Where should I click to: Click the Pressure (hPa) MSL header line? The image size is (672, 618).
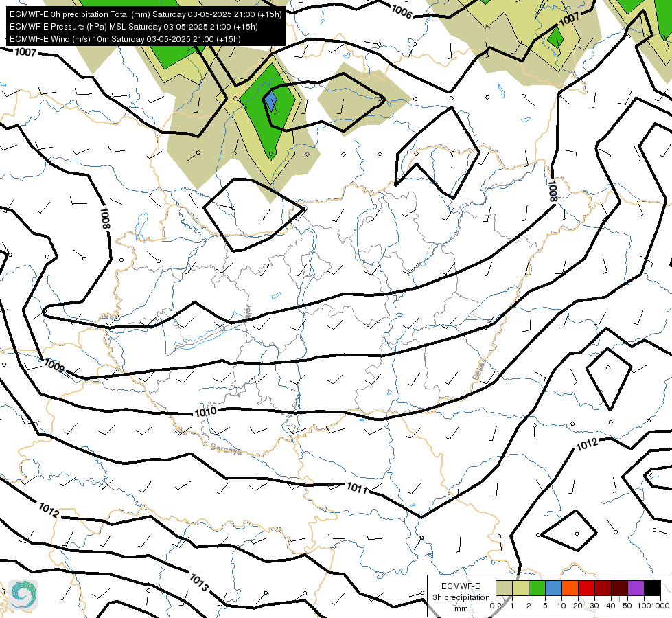click(133, 27)
